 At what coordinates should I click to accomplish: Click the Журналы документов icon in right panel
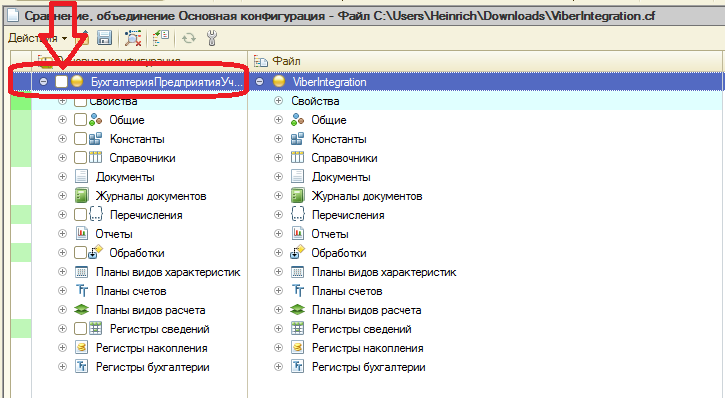point(298,196)
